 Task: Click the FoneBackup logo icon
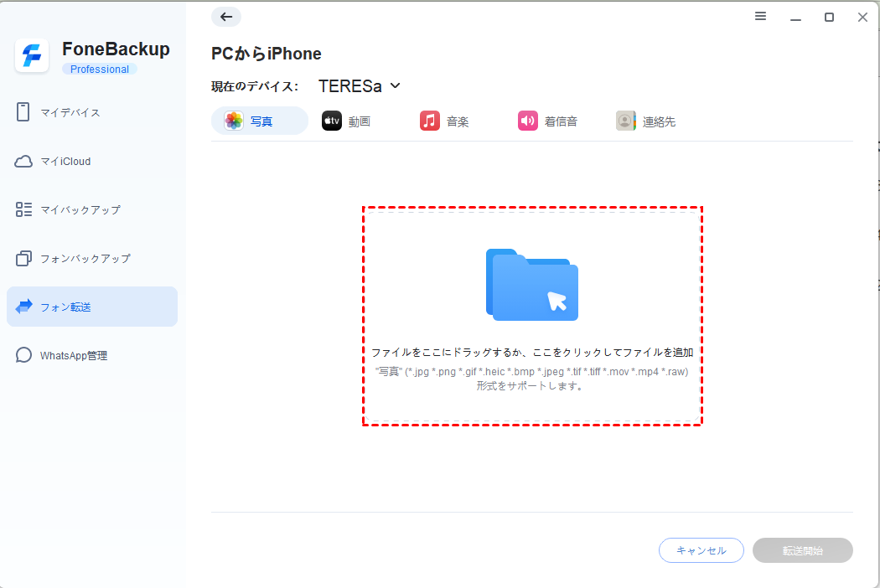click(x=32, y=56)
